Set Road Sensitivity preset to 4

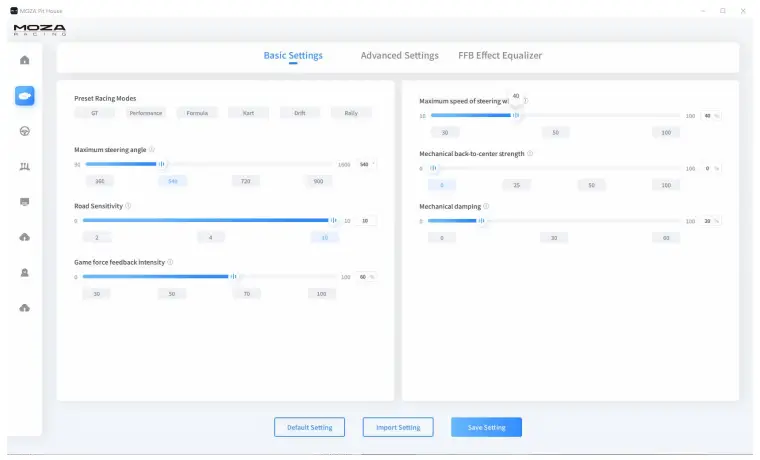coord(210,237)
